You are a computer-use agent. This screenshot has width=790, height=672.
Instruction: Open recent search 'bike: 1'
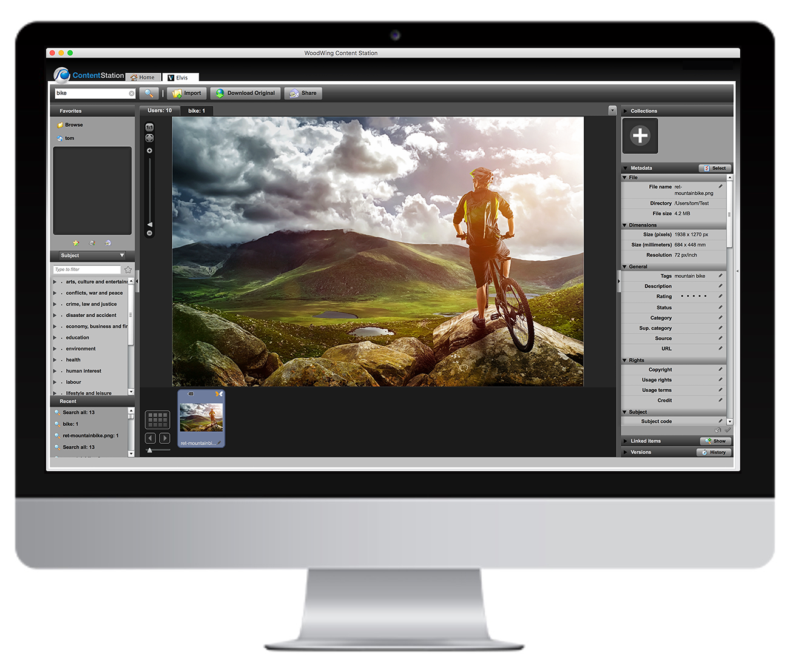pyautogui.click(x=70, y=424)
